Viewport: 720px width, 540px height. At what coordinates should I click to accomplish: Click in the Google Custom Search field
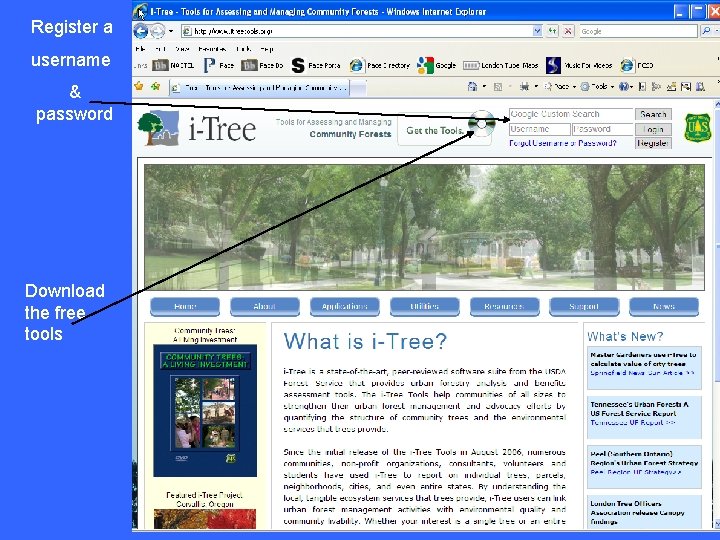(x=571, y=114)
